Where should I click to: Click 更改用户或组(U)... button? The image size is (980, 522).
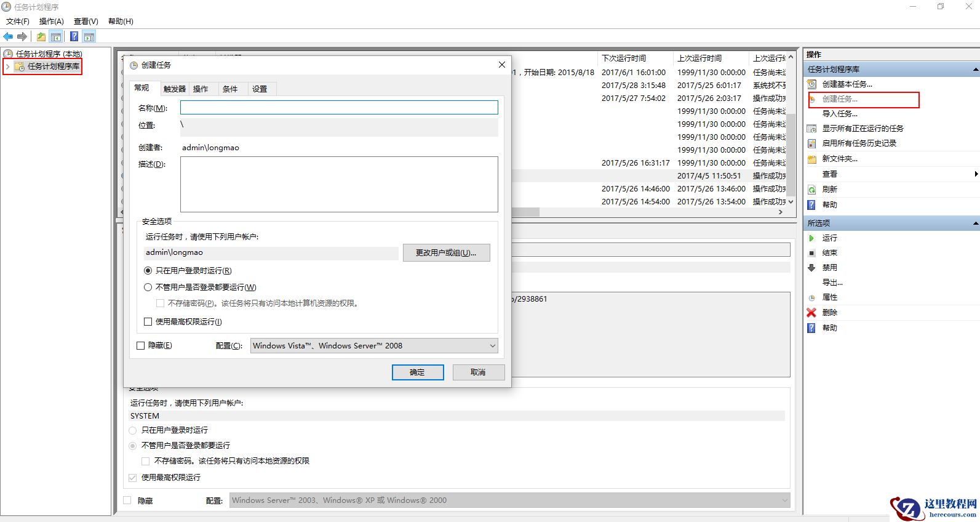[447, 252]
